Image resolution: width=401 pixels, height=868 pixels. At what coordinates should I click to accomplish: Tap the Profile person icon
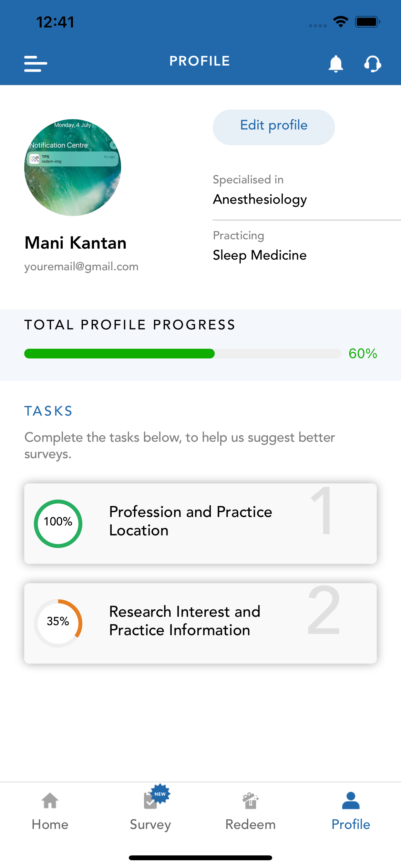(351, 801)
